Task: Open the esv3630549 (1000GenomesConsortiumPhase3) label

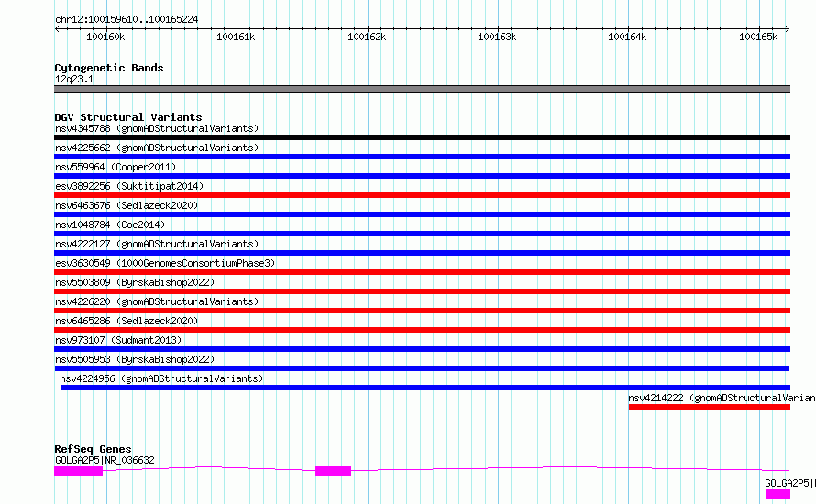Action: (x=165, y=263)
